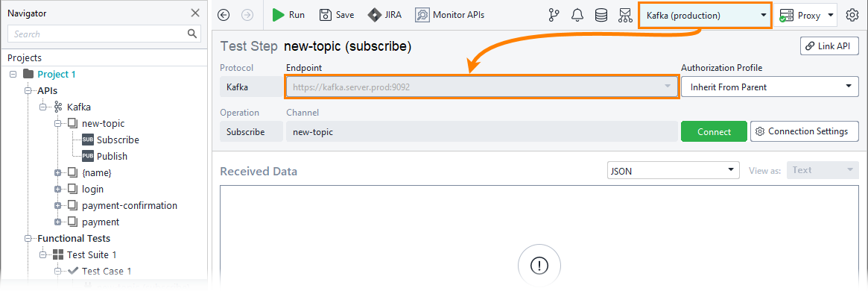Close the Navigator panel

coord(195,13)
